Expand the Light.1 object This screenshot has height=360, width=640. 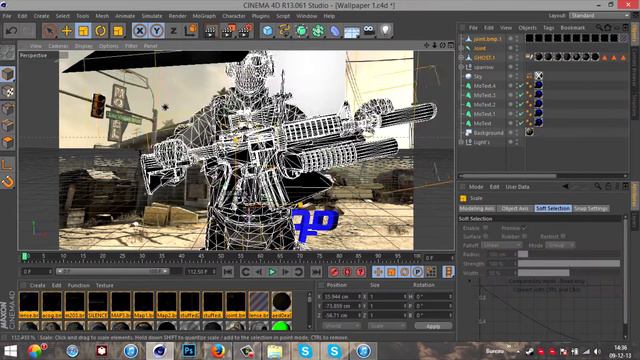[x=461, y=142]
